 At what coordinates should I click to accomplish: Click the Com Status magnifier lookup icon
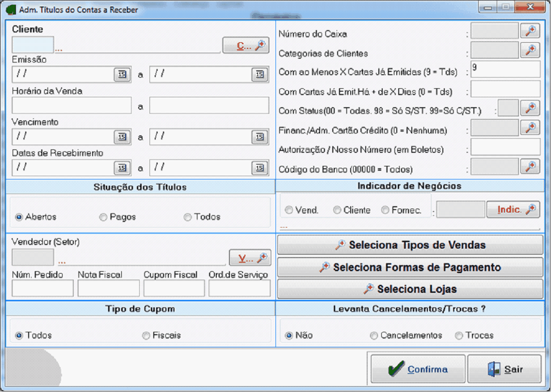(530, 108)
